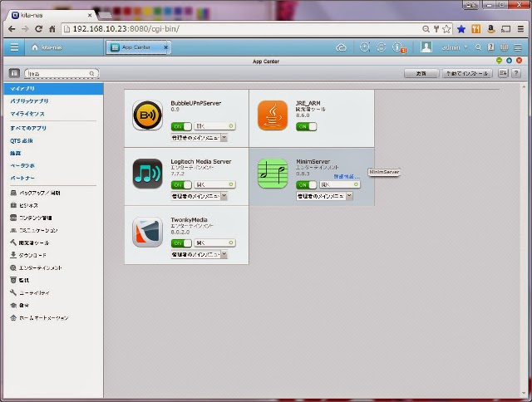Bookmark page with the star outline icon
Screen dimensions: 532x402
[446, 29]
